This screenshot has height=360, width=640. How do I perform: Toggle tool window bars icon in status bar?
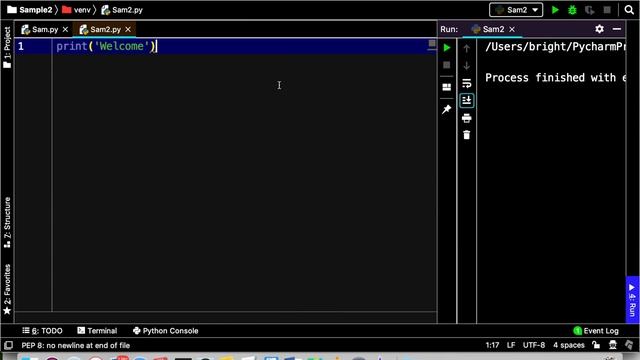8,345
